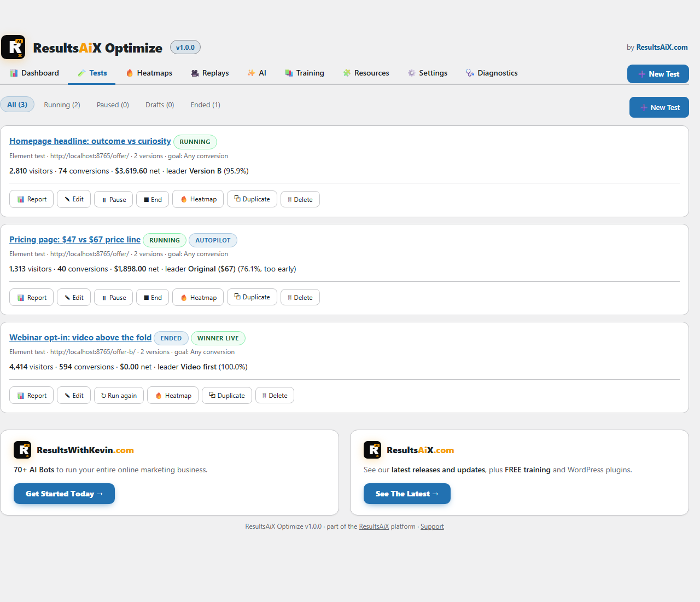Open the Webinar opt-in: video above the fold test
The width and height of the screenshot is (700, 602).
(x=80, y=338)
